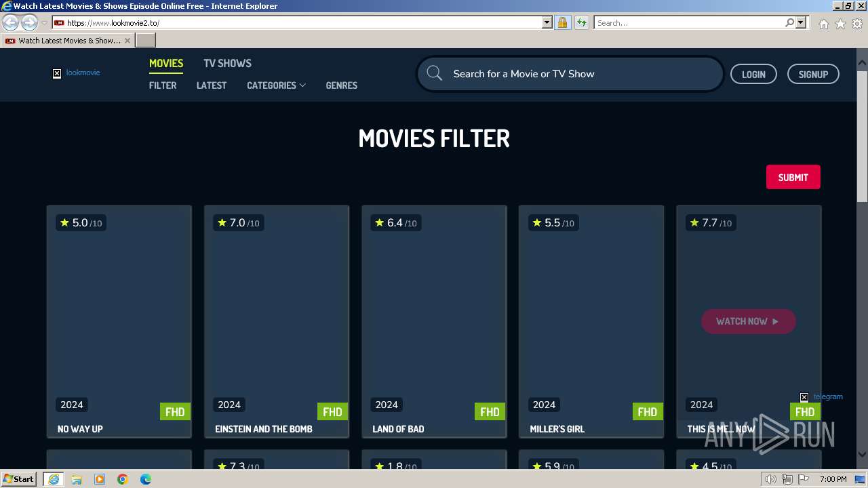Expand IE search provider dropdown
868x488 pixels.
point(801,22)
